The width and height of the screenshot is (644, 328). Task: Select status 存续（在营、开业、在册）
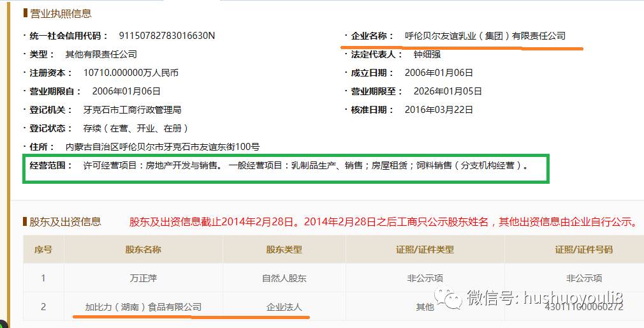coord(136,128)
